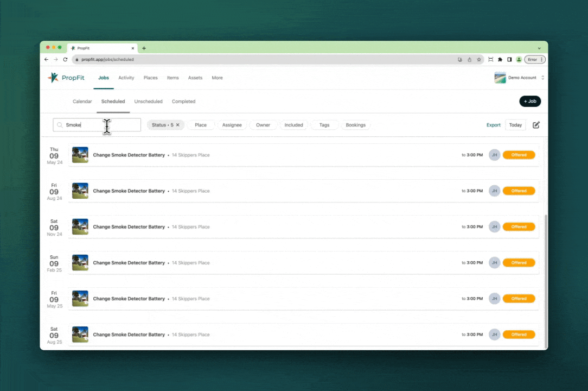This screenshot has width=588, height=391.
Task: Click the share icon in the address bar
Action: (469, 60)
